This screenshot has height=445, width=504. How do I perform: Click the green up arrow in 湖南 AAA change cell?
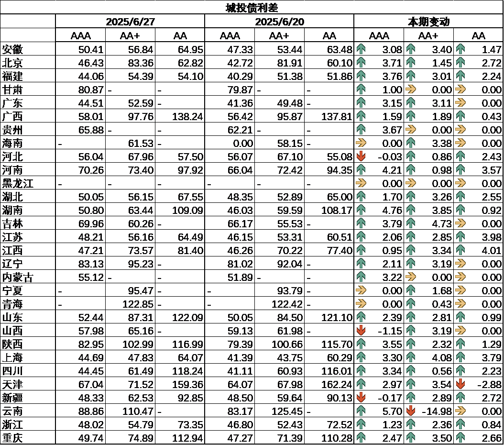(361, 210)
